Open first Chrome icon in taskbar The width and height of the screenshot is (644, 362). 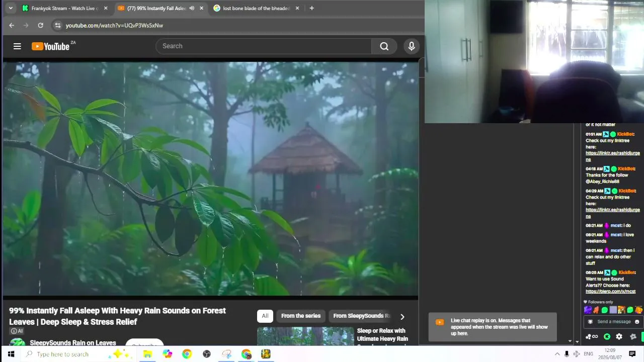pyautogui.click(x=187, y=354)
